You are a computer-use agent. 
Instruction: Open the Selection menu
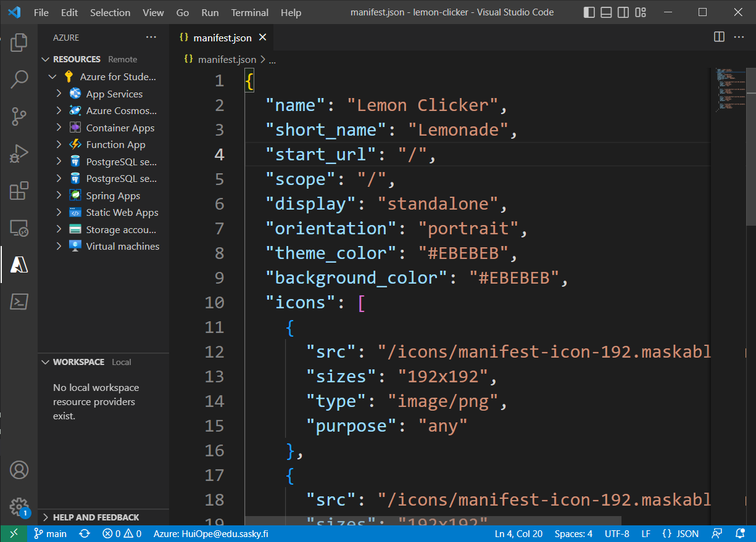click(110, 12)
